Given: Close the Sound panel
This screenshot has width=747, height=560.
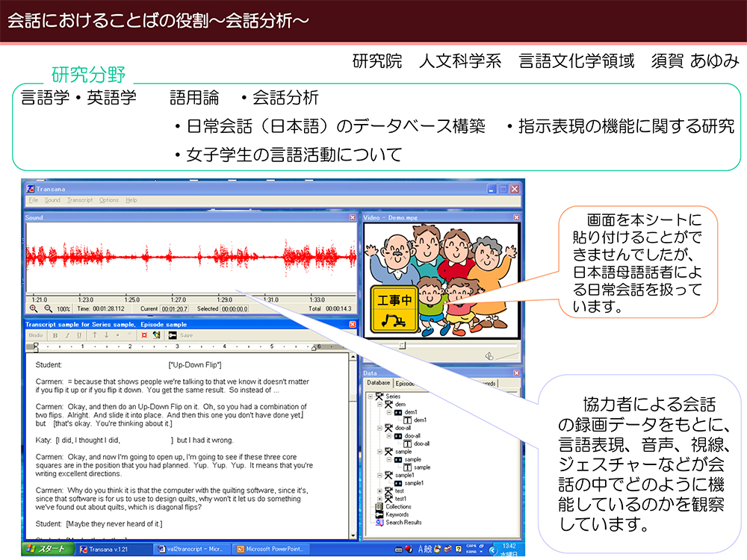Looking at the screenshot, I should (x=353, y=217).
